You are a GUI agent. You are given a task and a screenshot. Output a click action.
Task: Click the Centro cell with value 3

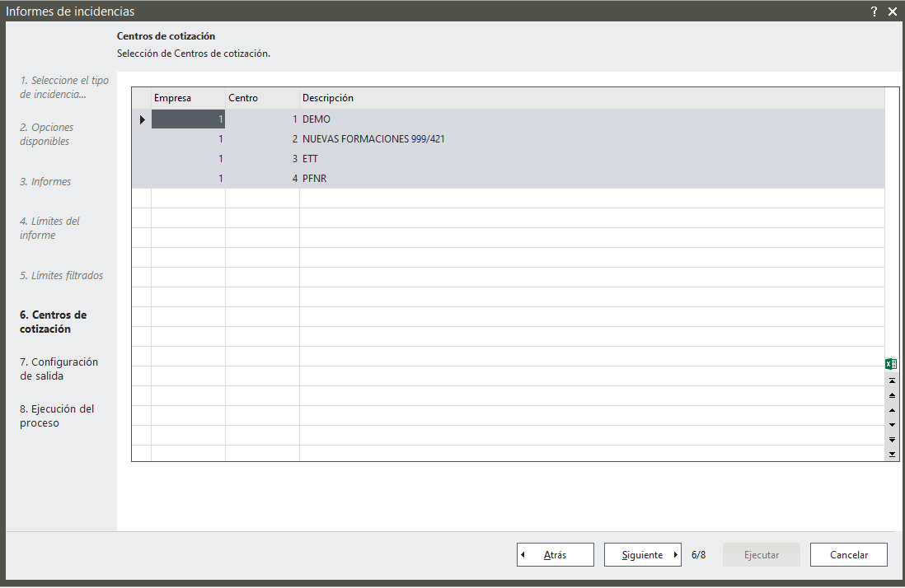coord(262,158)
